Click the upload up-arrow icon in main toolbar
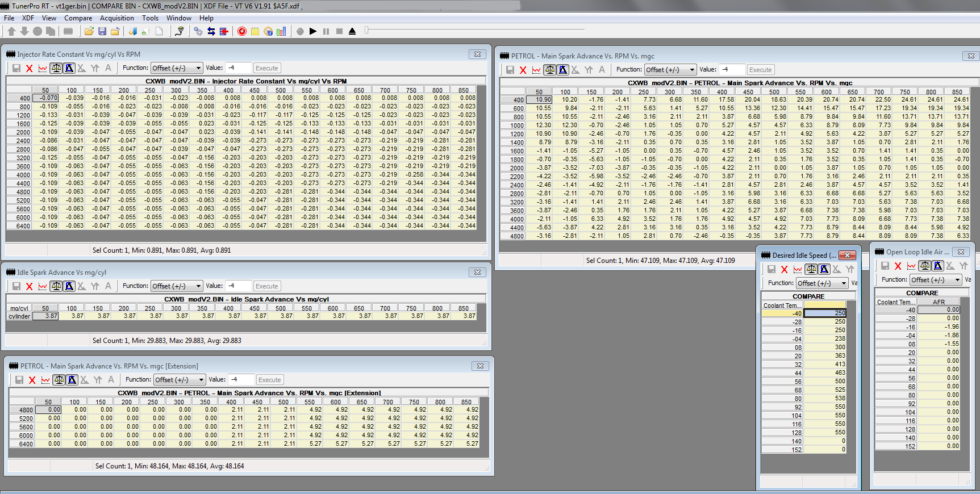Viewport: 980px width, 494px height. (11, 31)
